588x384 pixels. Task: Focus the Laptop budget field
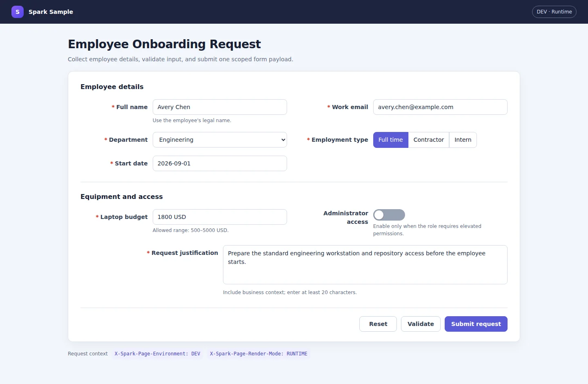(220, 217)
